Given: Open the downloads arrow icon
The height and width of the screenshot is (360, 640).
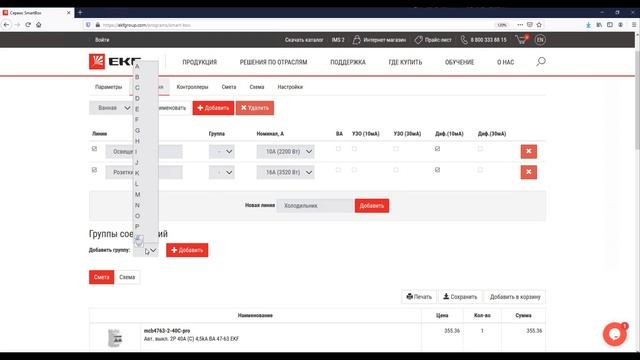Looking at the screenshot, I should click(x=588, y=25).
